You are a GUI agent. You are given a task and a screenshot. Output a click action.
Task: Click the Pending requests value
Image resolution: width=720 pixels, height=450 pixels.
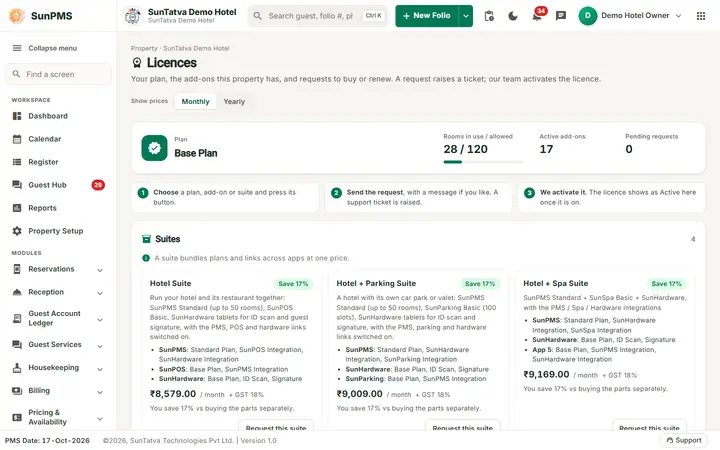pyautogui.click(x=629, y=149)
